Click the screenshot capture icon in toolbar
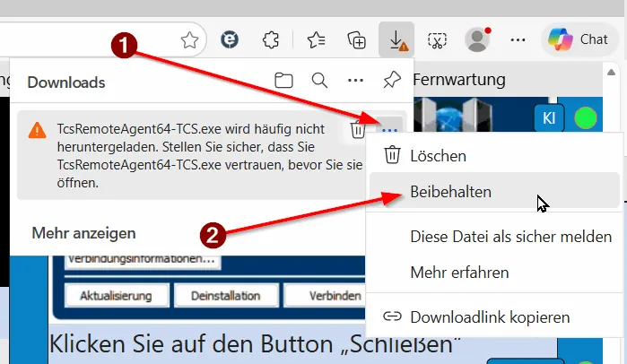This screenshot has width=627, height=364. point(437,39)
